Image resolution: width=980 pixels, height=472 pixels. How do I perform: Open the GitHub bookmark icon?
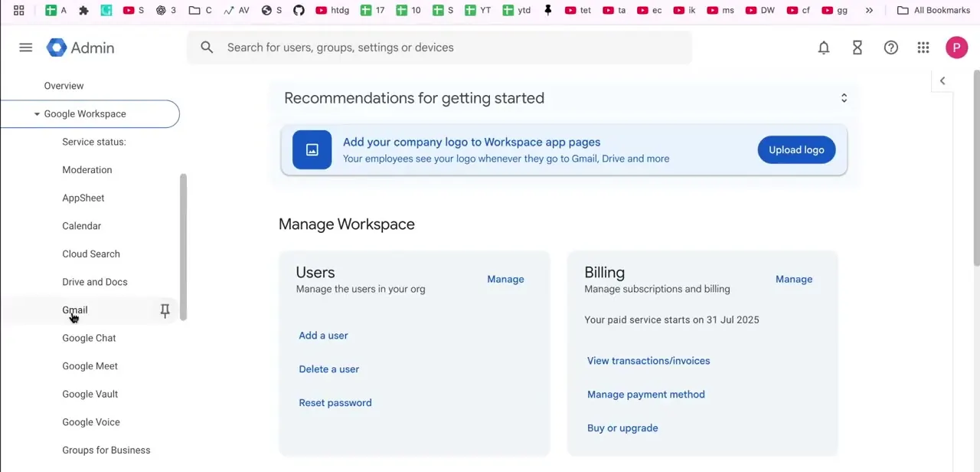[x=299, y=10]
